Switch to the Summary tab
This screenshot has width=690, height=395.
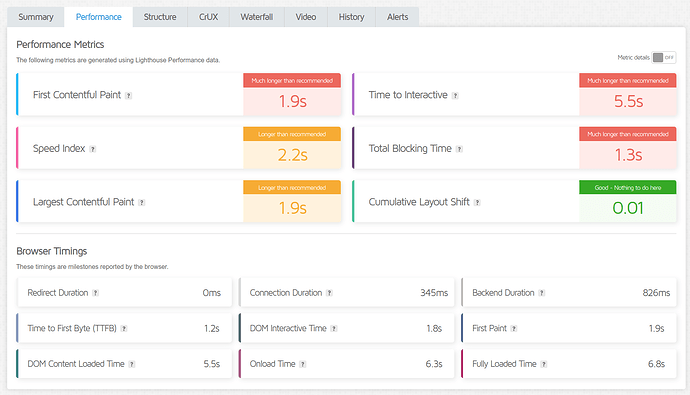[x=36, y=17]
